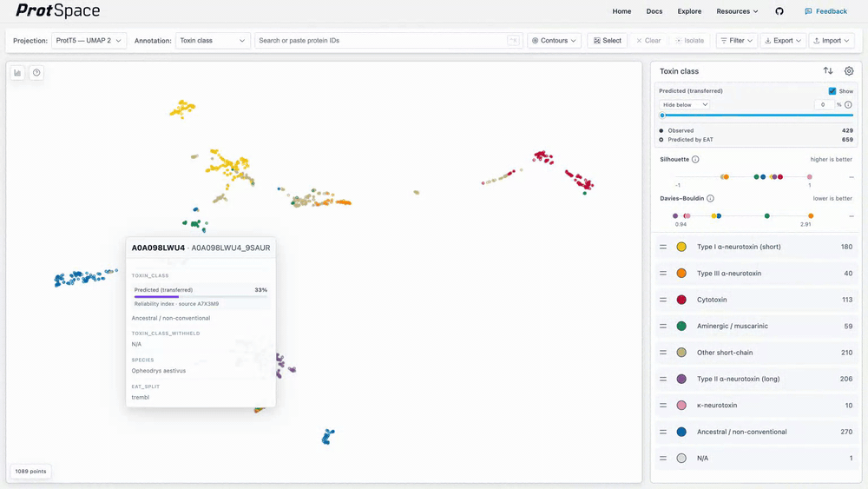Viewport: 868px width, 489px height.
Task: Click the Isolate button
Action: point(690,41)
